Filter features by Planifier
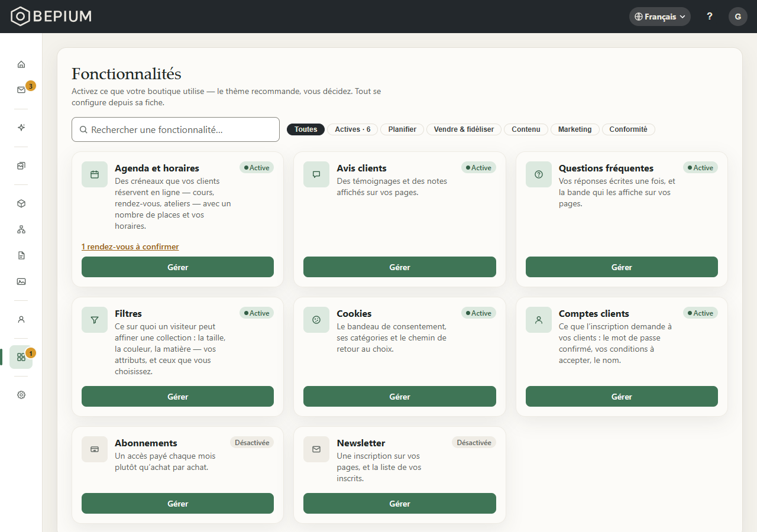 tap(402, 129)
